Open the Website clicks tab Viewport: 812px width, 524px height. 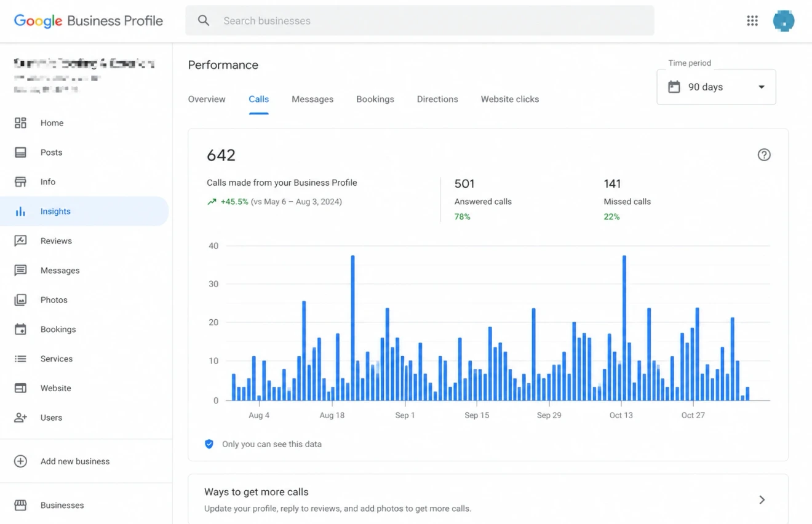click(x=509, y=99)
